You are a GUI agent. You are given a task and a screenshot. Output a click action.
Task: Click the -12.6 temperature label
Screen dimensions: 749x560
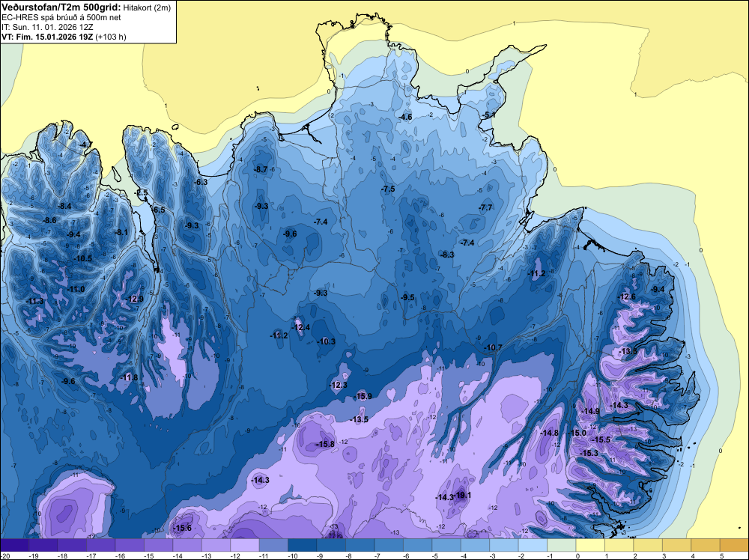click(x=627, y=296)
